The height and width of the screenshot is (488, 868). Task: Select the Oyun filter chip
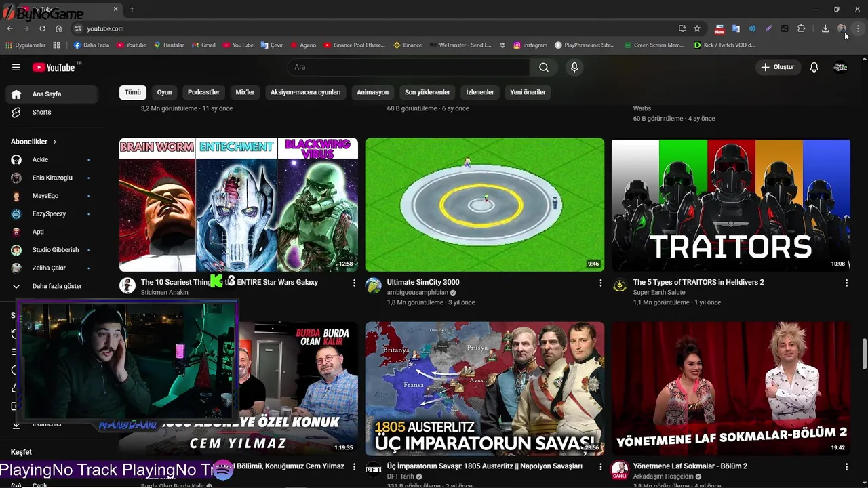[165, 92]
